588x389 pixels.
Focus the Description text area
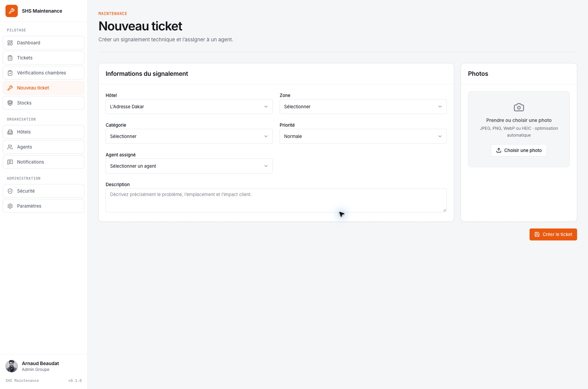point(276,200)
